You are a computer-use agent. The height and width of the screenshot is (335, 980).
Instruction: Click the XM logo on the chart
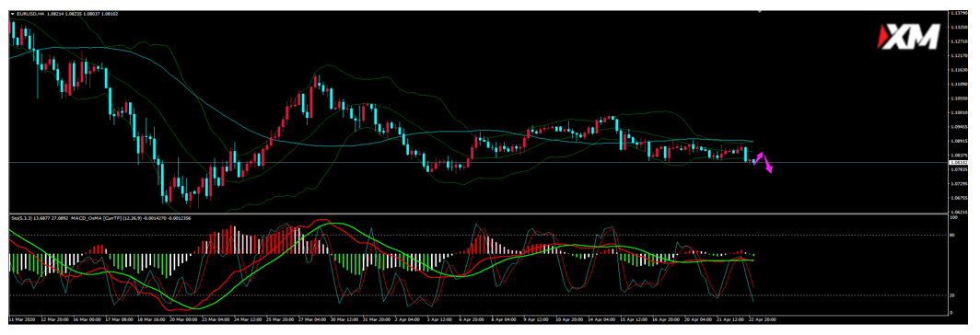point(909,38)
